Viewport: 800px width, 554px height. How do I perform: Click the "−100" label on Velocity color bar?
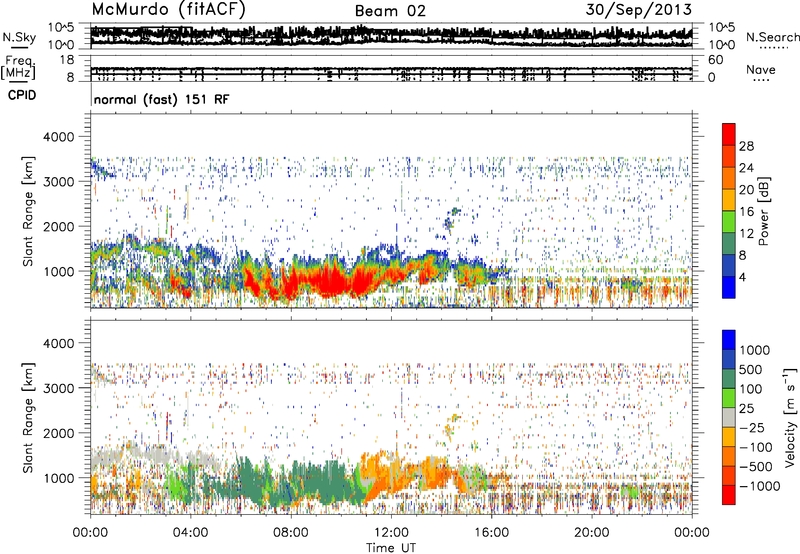click(x=756, y=447)
